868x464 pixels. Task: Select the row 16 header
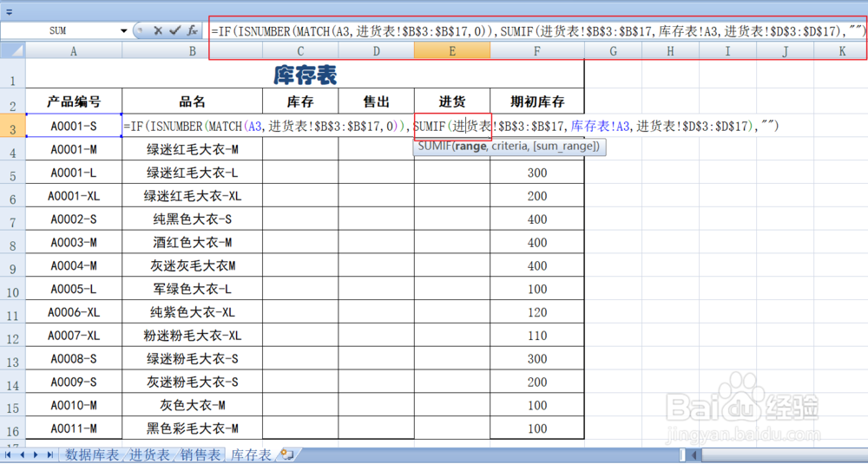[13, 428]
